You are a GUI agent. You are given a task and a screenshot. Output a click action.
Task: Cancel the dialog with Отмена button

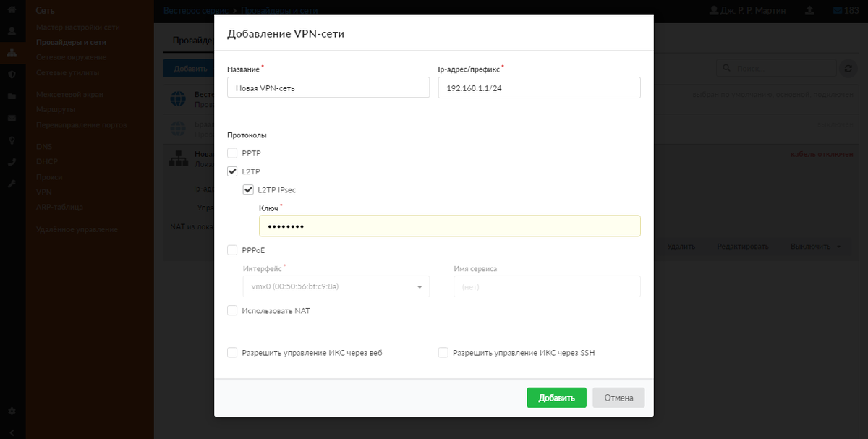[x=618, y=397]
